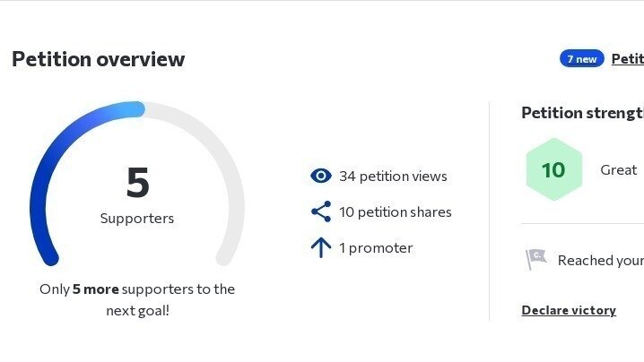Screen dimensions: 644x362
Task: Open the Petition link next to 7 new
Action: click(628, 59)
